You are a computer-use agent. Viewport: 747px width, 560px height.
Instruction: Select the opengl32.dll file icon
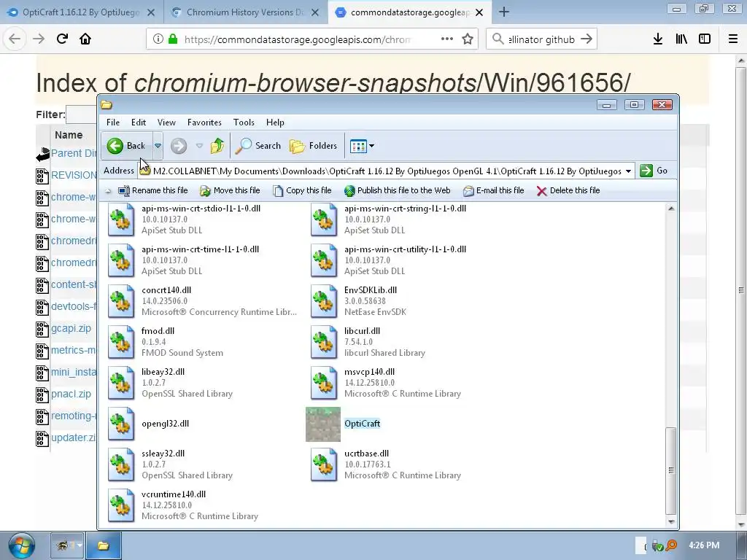click(121, 424)
